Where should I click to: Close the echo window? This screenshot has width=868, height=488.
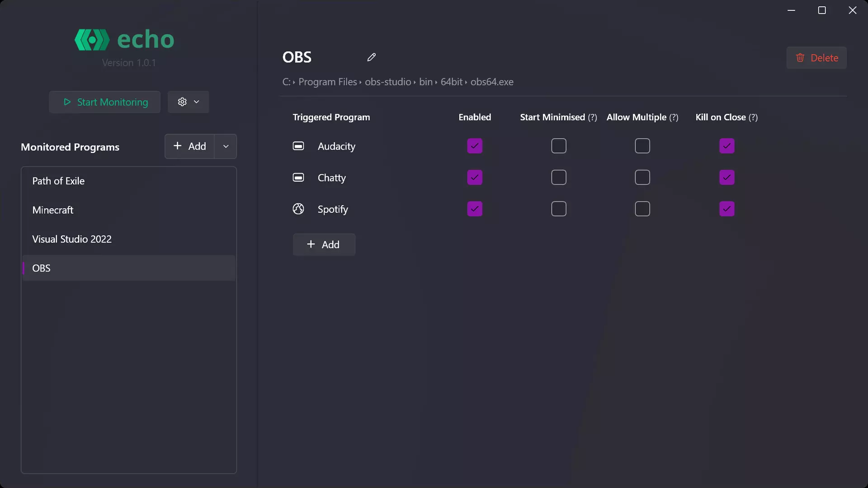click(x=853, y=10)
